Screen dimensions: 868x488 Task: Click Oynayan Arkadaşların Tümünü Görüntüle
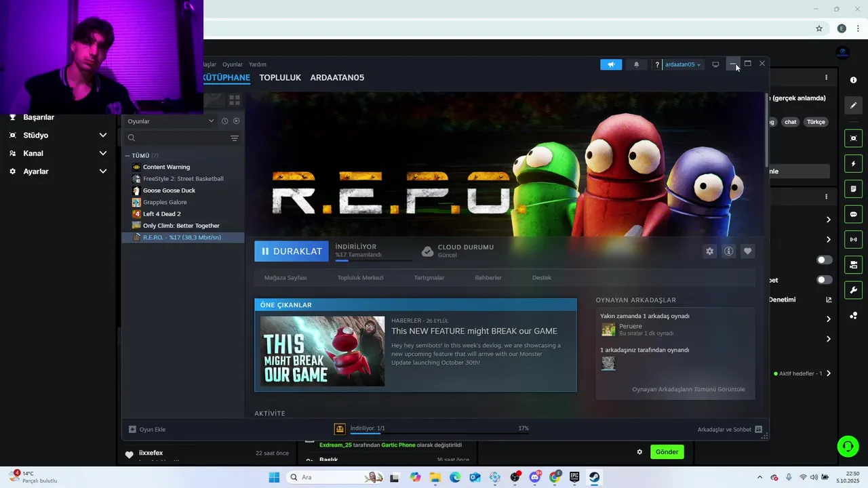click(x=688, y=390)
